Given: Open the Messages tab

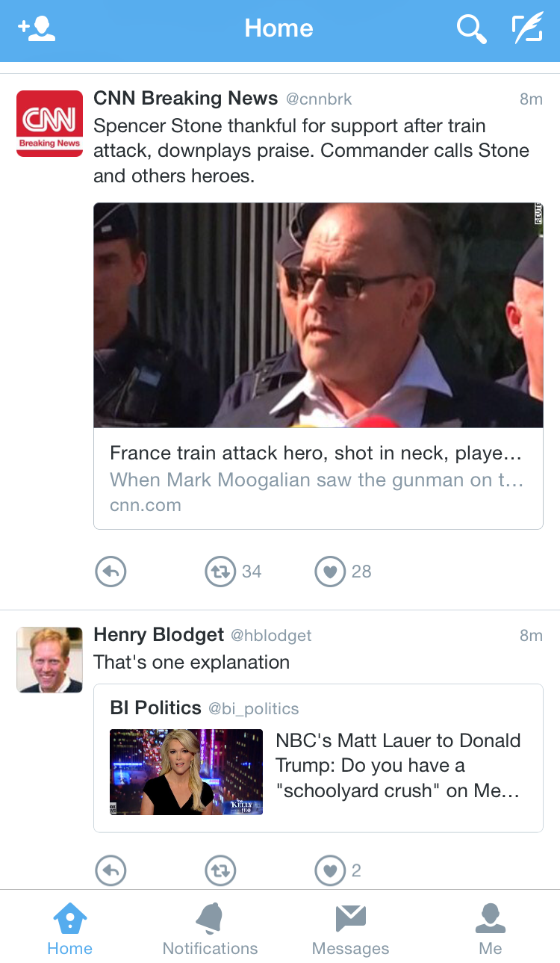Looking at the screenshot, I should [350, 929].
